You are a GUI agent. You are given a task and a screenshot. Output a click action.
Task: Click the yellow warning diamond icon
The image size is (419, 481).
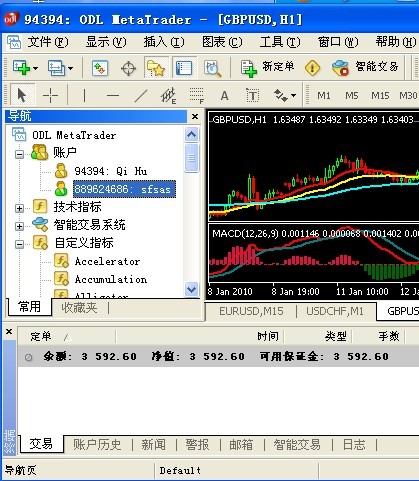(312, 68)
